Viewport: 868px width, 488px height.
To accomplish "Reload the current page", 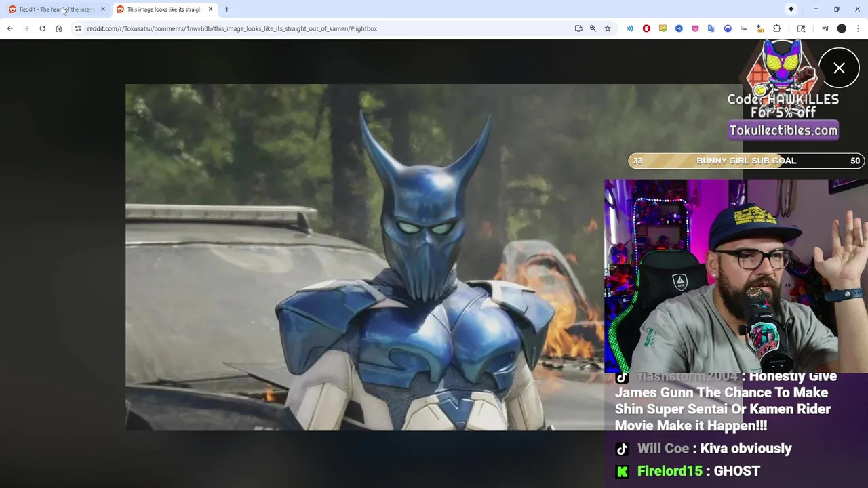I will [42, 28].
